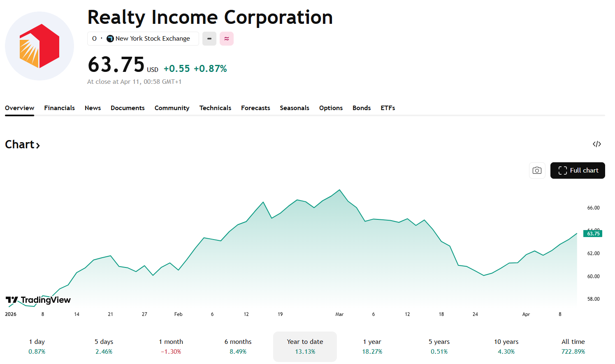This screenshot has height=364, width=615.
Task: Click the fullscreen icon inside Full chart button
Action: pyautogui.click(x=562, y=170)
